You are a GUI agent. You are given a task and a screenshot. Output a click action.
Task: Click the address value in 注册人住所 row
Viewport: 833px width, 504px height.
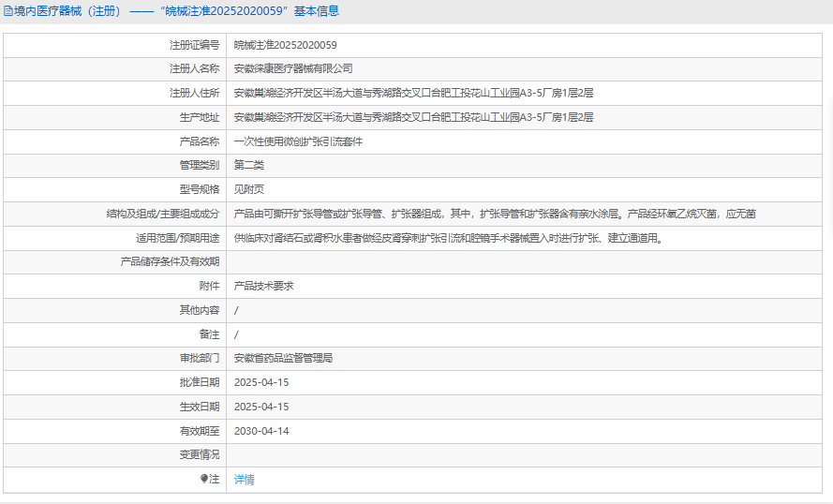click(x=414, y=93)
